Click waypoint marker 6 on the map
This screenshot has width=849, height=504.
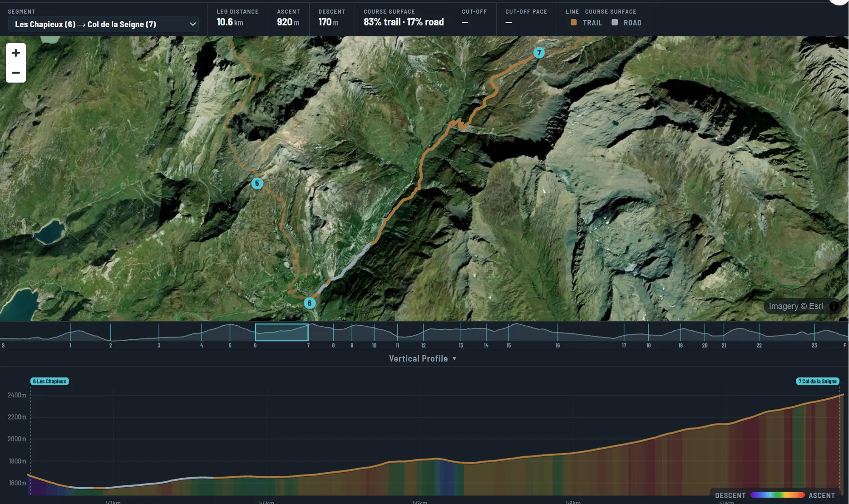click(x=310, y=303)
